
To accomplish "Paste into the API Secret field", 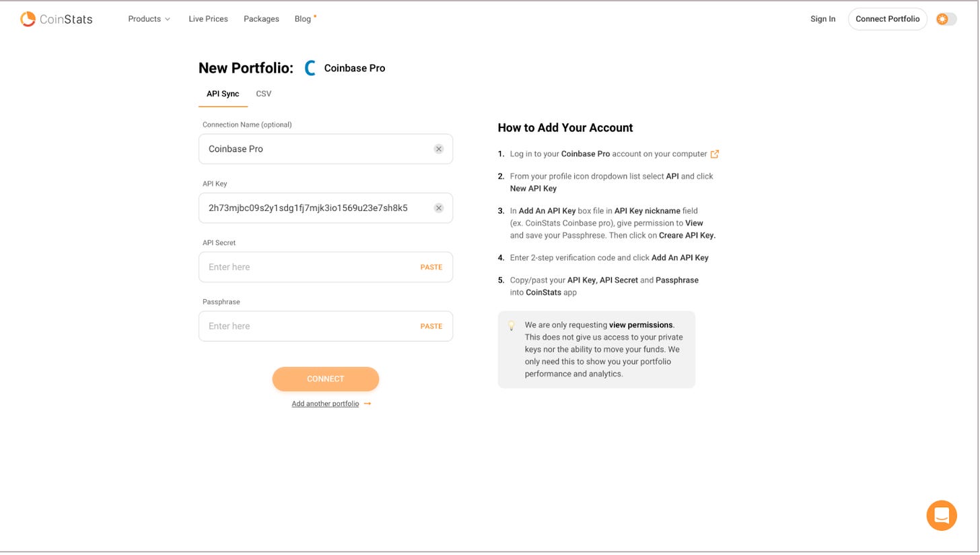I will [x=431, y=267].
